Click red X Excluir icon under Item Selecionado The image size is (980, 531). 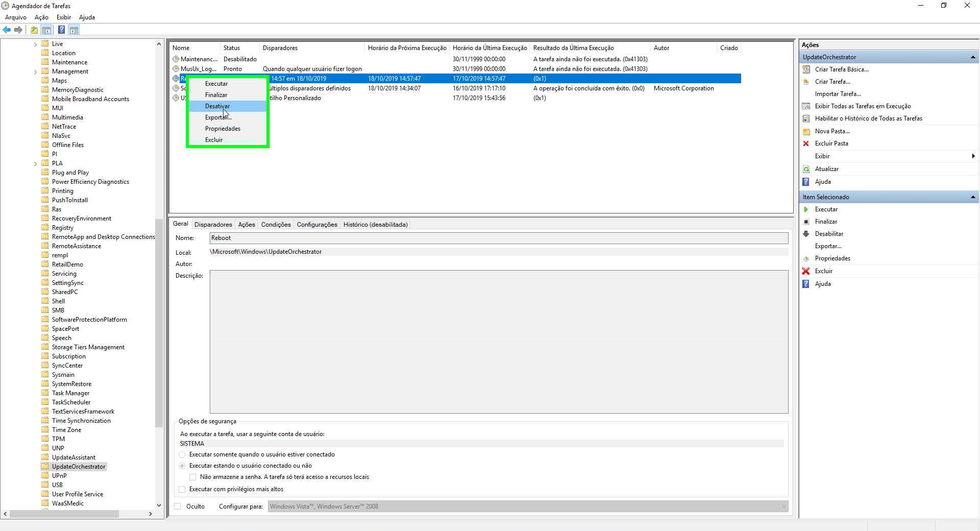tap(806, 271)
